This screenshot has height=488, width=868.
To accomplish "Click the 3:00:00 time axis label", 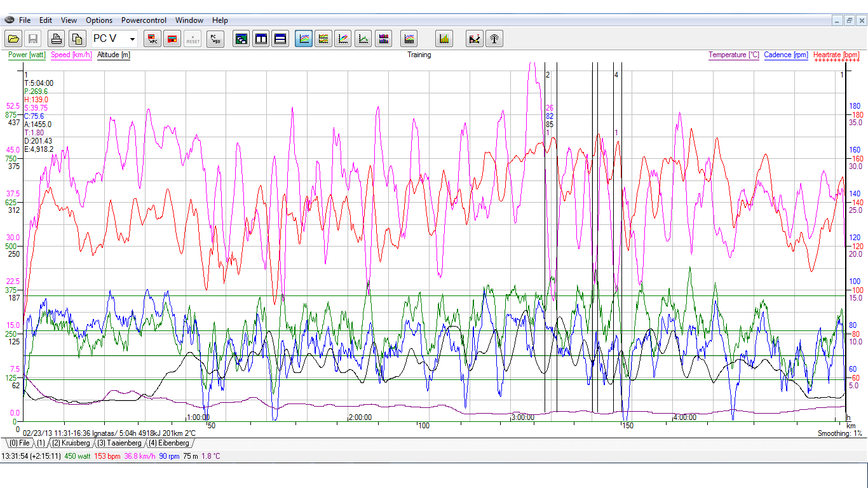I will 523,417.
